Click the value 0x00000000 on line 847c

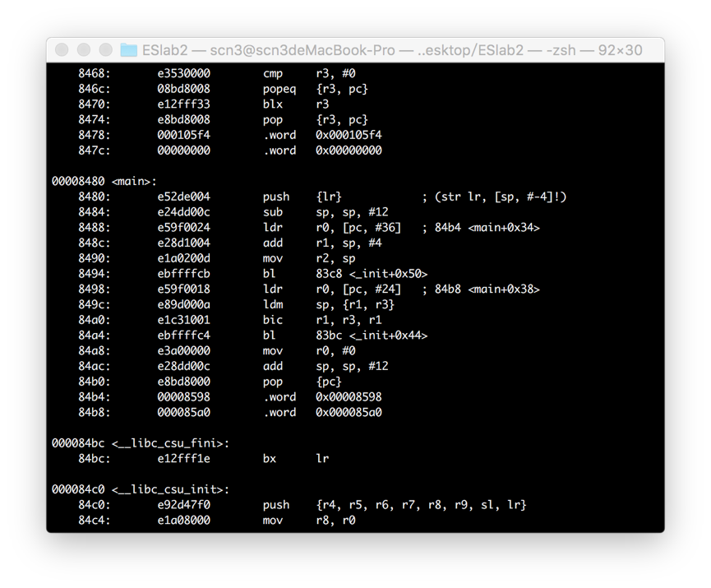[x=349, y=150]
